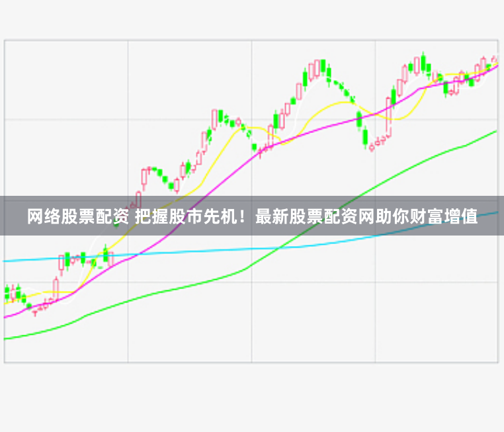Click left end of gray banner overlay
Image resolution: width=504 pixels, height=432 pixels.
tap(4, 216)
